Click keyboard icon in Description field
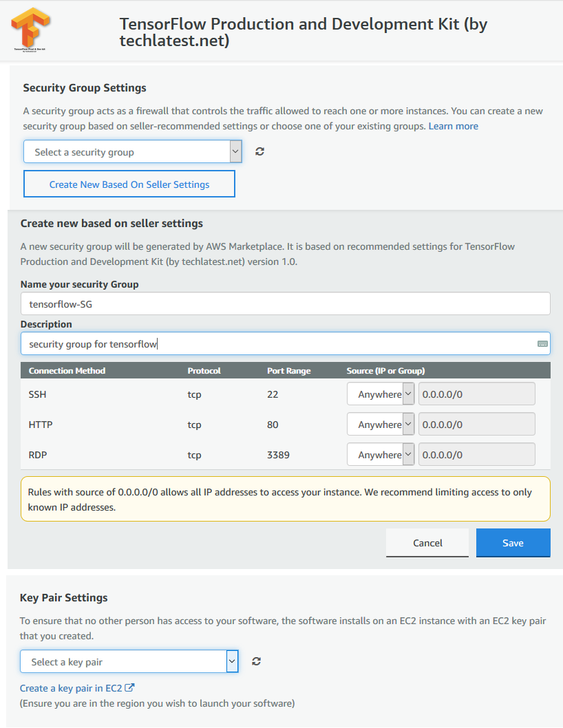The image size is (563, 728). tap(542, 343)
